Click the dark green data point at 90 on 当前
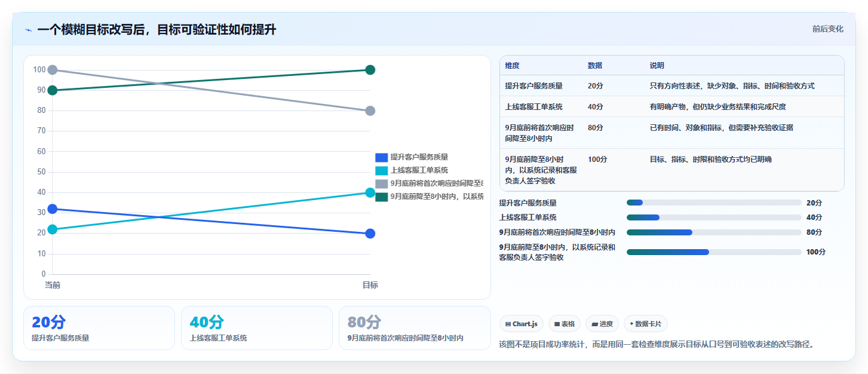This screenshot has width=868, height=374. pyautogui.click(x=53, y=90)
